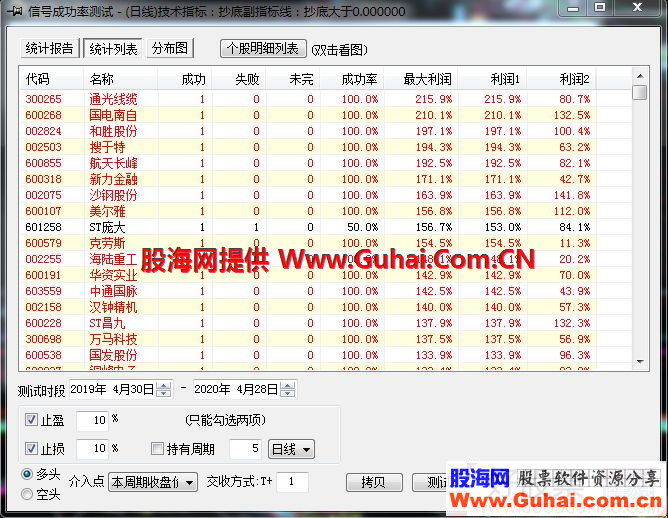Switch to 统计列表 tab
The height and width of the screenshot is (518, 668).
point(113,49)
